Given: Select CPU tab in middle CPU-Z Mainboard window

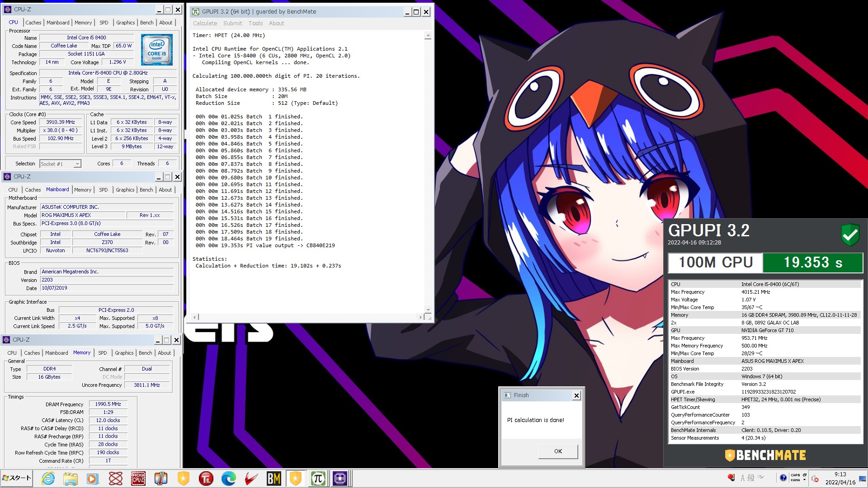Looking at the screenshot, I should pos(13,190).
